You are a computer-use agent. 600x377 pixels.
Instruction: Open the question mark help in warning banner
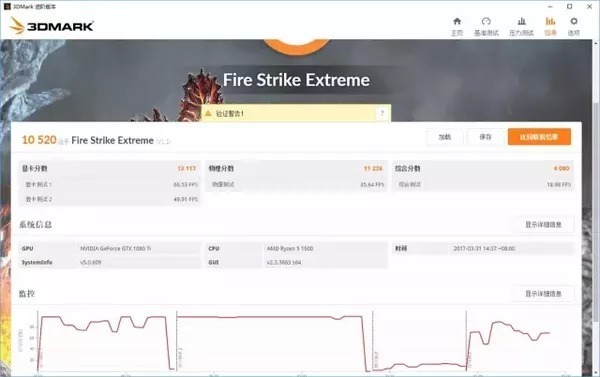pyautogui.click(x=382, y=113)
